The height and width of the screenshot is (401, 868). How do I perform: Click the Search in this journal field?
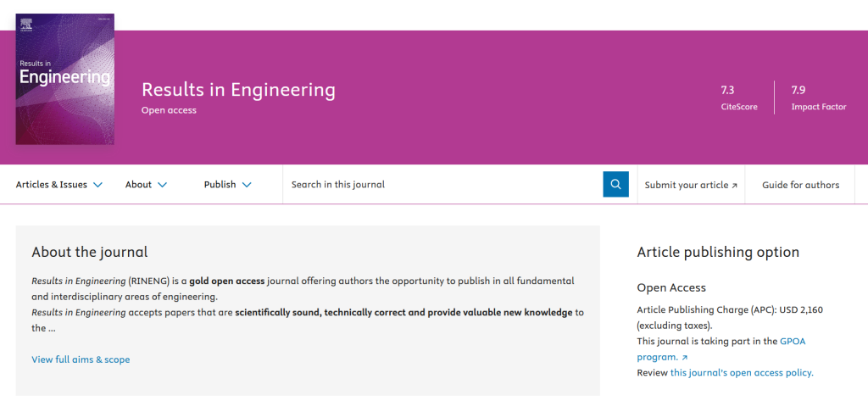pos(441,184)
